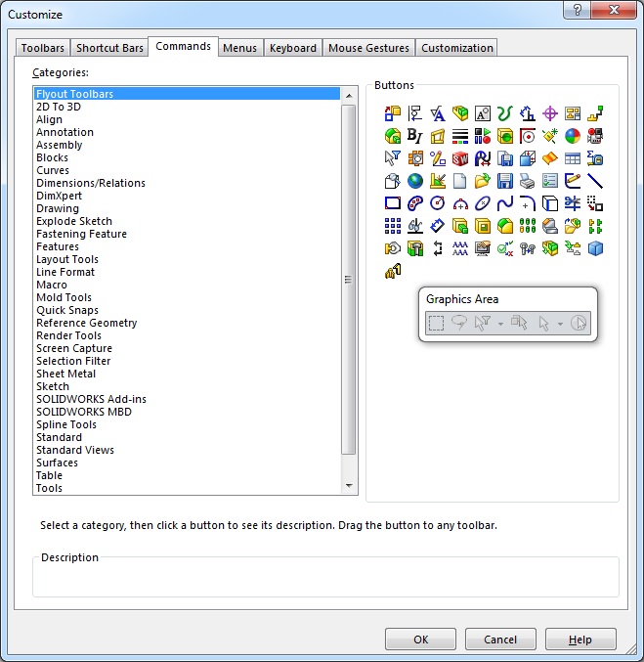
Task: Select the diagonal Line sketch icon
Action: pos(595,181)
